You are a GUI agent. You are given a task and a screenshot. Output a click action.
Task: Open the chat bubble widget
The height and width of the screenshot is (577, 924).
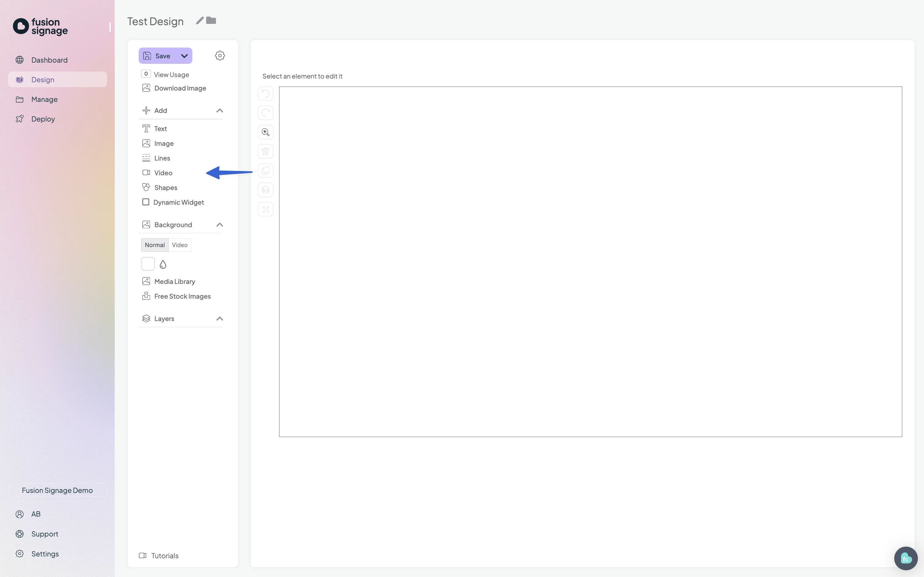coord(906,558)
